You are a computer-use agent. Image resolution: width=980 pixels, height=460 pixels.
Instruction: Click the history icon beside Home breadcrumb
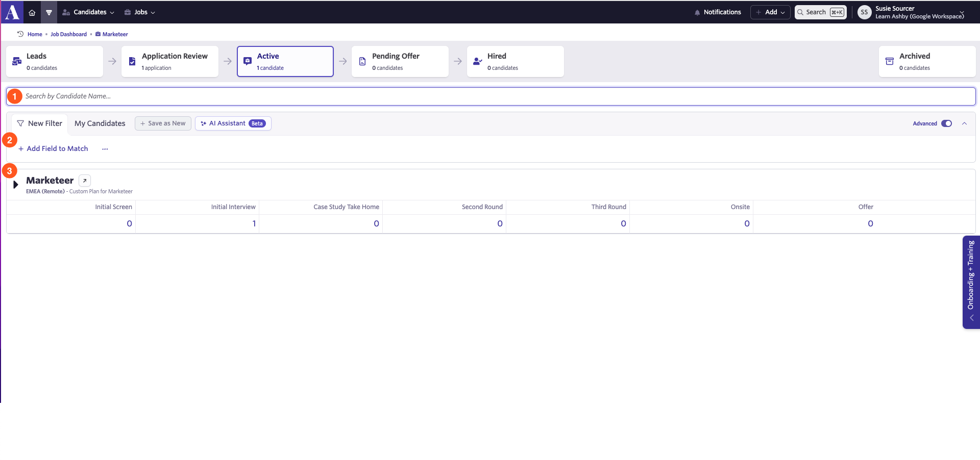tap(20, 34)
